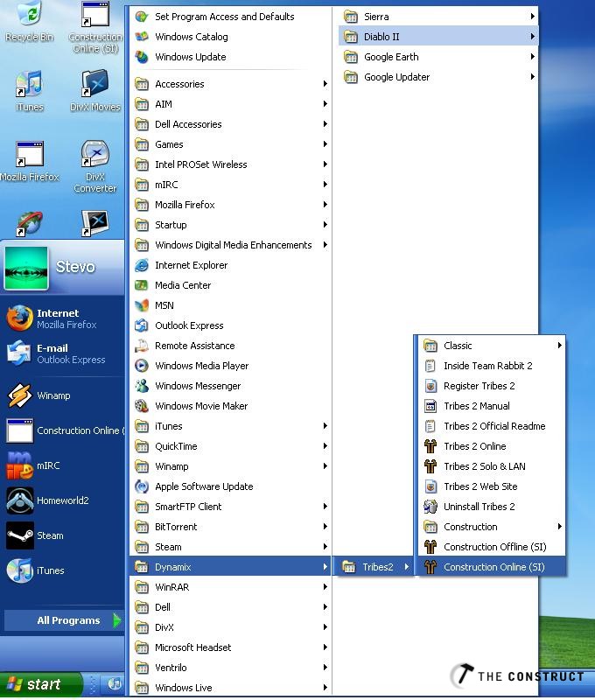
Task: Expand Ventrilo program folder
Action: click(231, 668)
